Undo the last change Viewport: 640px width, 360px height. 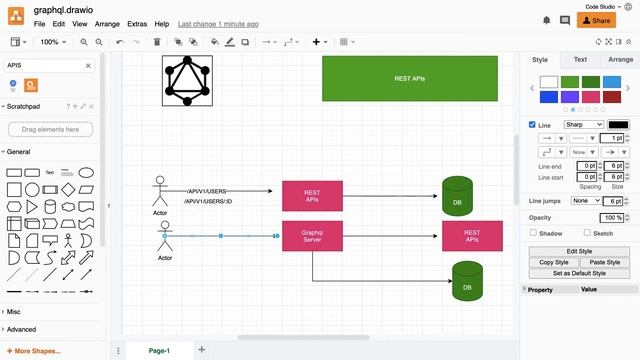pyautogui.click(x=120, y=42)
